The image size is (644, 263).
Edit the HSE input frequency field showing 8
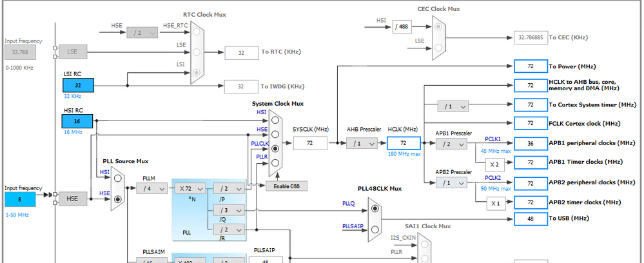[20, 199]
